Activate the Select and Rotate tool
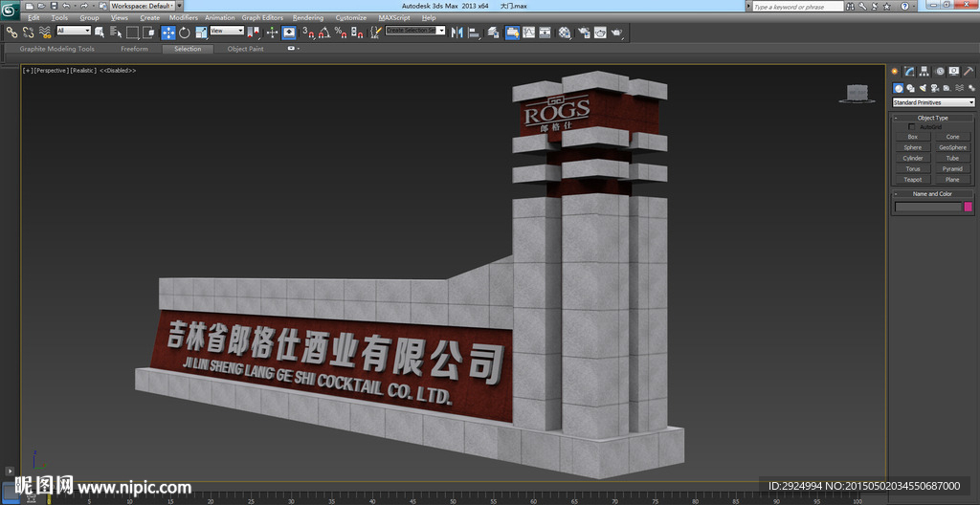Viewport: 980px width, 505px height. (x=184, y=32)
